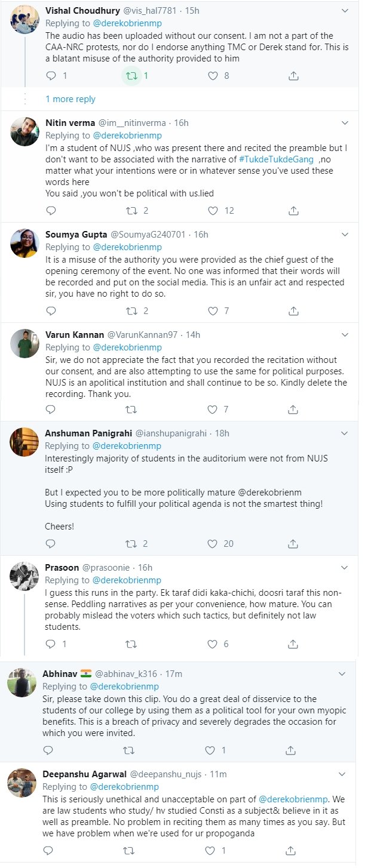Share Soumya Gupta's tweet

pos(293,310)
